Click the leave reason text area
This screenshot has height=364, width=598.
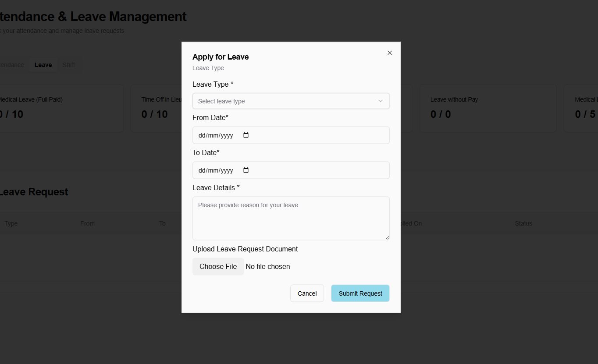click(291, 218)
